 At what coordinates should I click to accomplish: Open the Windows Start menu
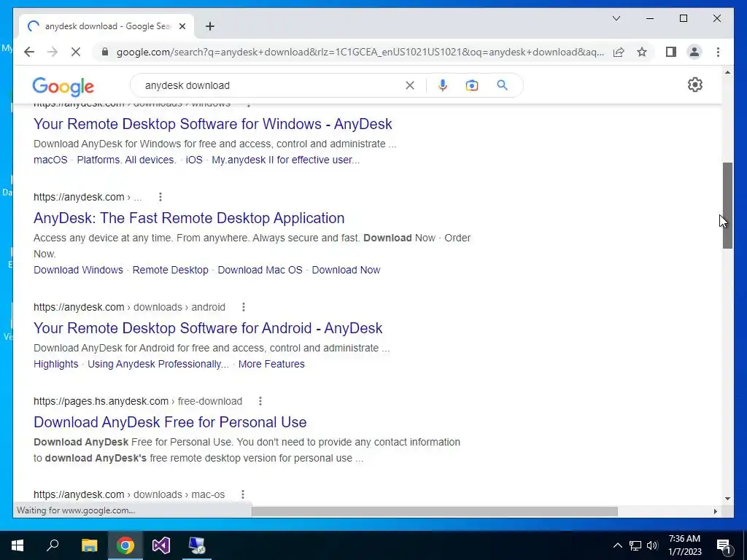18,545
